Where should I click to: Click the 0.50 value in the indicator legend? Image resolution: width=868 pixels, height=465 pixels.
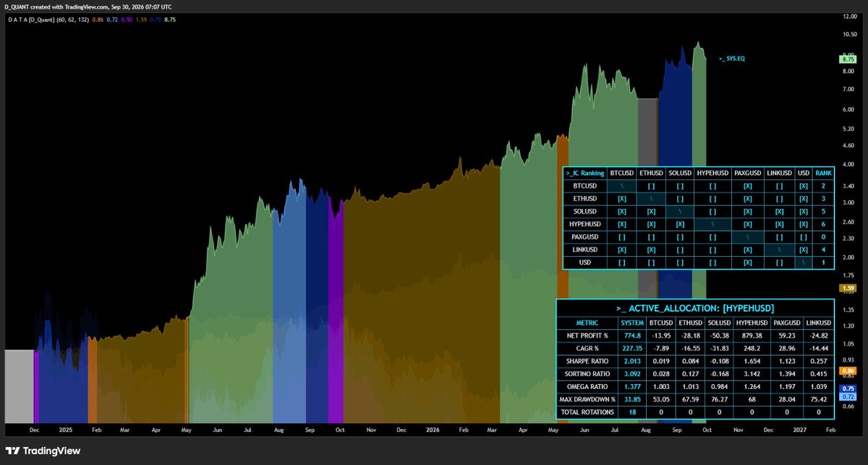click(127, 20)
